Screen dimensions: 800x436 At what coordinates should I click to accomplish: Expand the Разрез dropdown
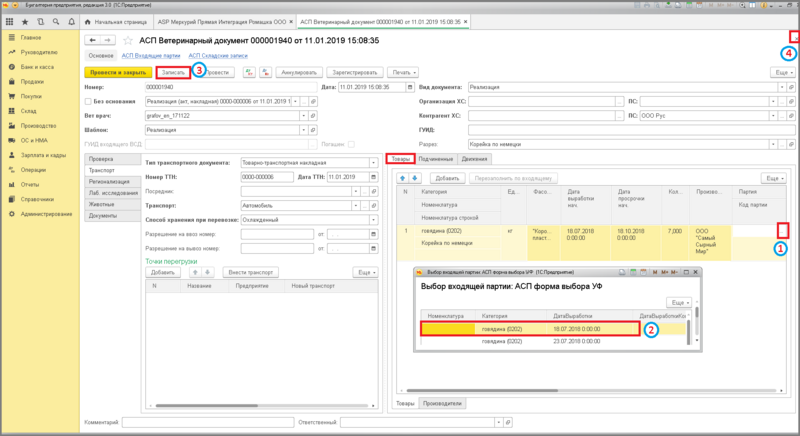[773, 144]
